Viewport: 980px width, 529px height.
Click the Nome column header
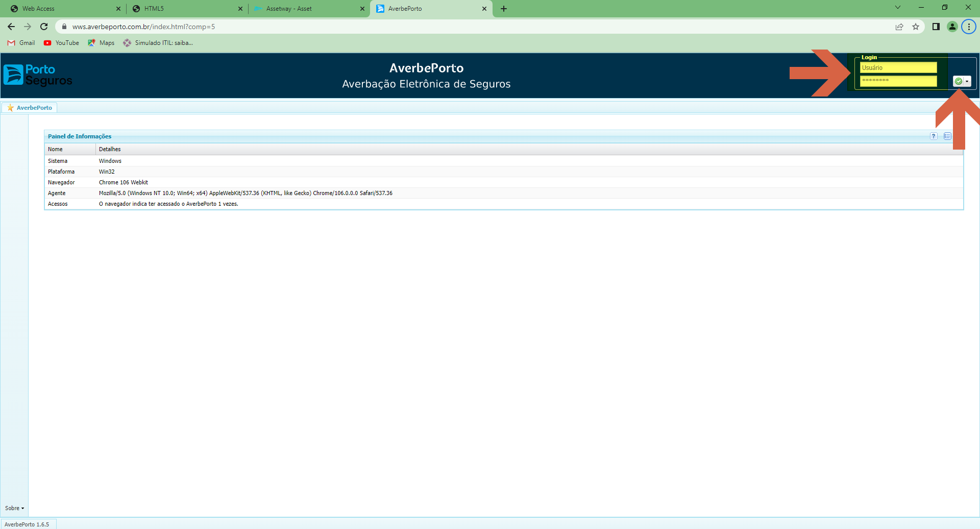pos(70,149)
